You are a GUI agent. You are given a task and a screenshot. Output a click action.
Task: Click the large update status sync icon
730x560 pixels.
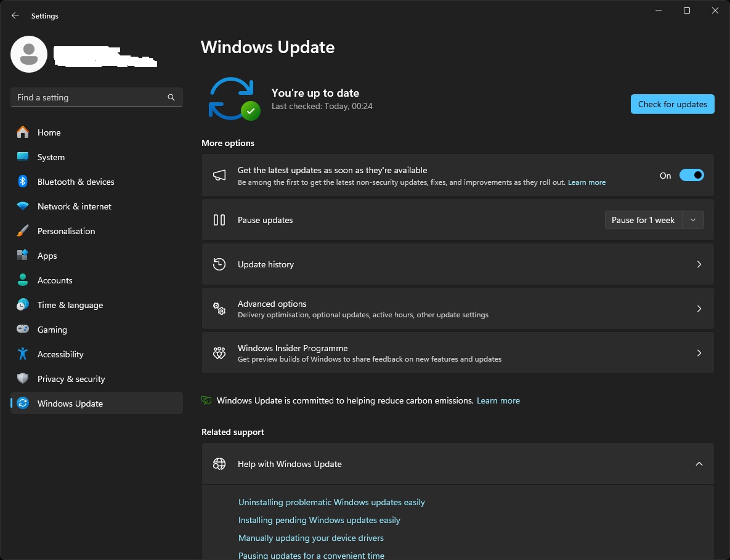point(233,98)
